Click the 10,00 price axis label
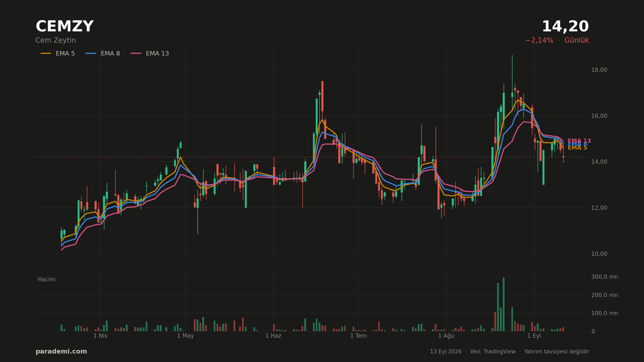This screenshot has width=644, height=362. click(599, 254)
